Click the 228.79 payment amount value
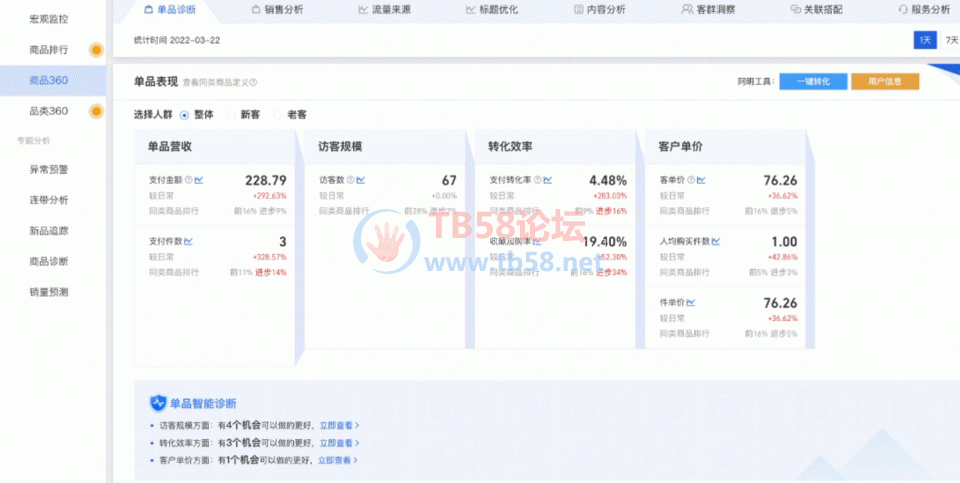This screenshot has width=960, height=483. coord(266,180)
